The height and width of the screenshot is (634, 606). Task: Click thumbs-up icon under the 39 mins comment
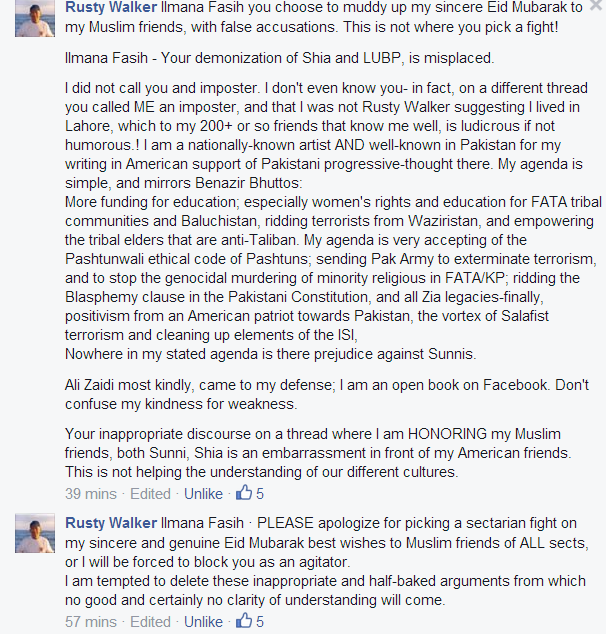[x=244, y=493]
